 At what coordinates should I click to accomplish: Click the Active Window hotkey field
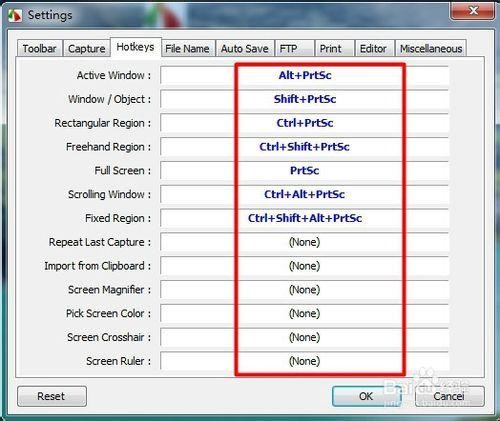pos(304,75)
